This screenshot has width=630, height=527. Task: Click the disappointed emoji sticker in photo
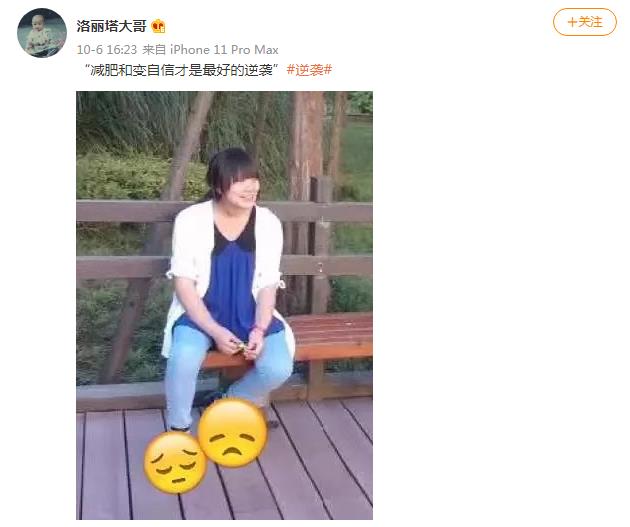[233, 433]
